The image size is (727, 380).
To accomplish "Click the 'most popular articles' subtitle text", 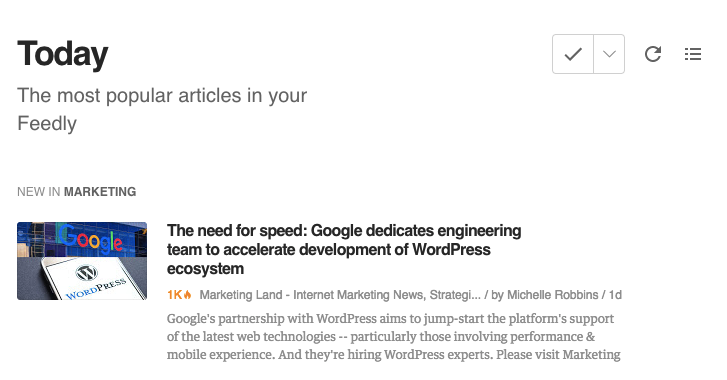I will tap(162, 109).
